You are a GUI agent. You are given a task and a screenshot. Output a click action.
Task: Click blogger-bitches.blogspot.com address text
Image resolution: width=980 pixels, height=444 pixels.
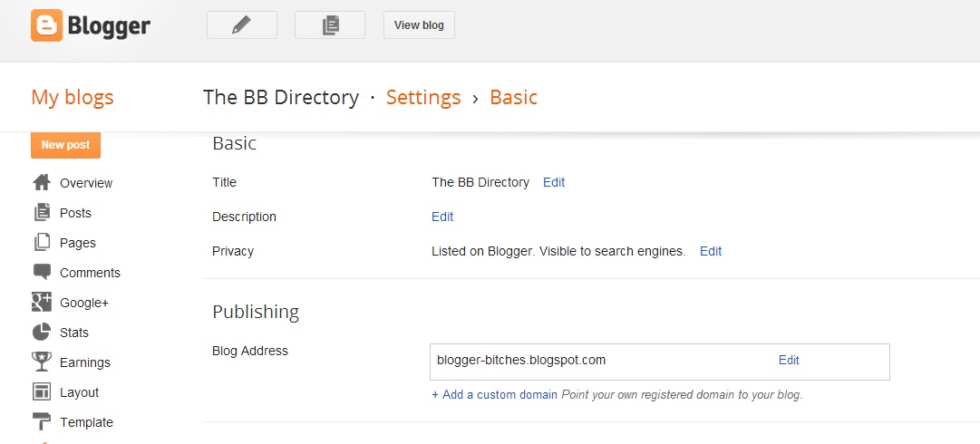521,361
